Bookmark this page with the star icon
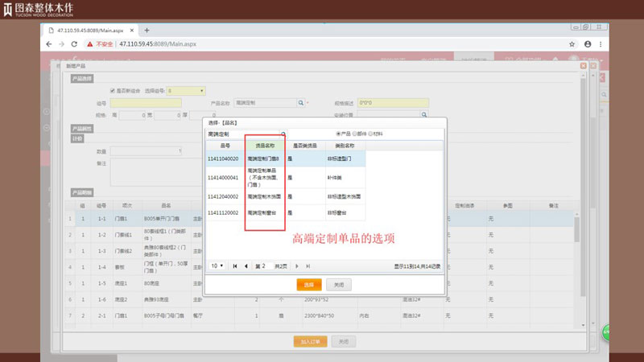 point(572,43)
